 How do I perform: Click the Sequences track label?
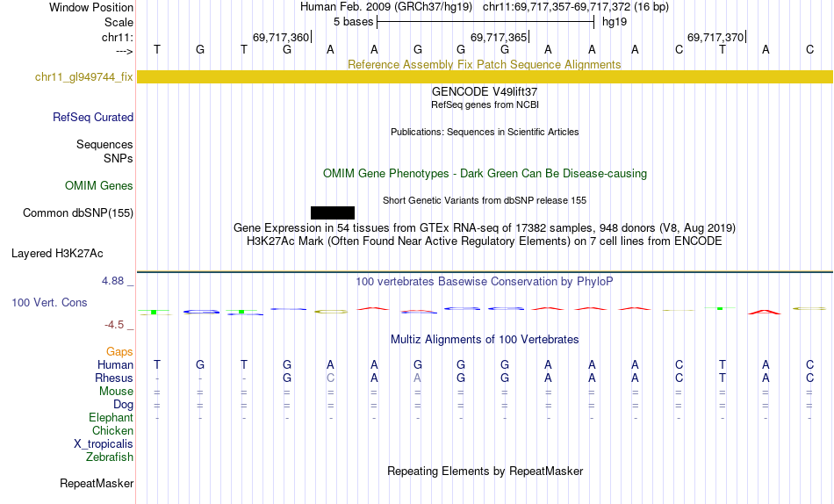[104, 144]
